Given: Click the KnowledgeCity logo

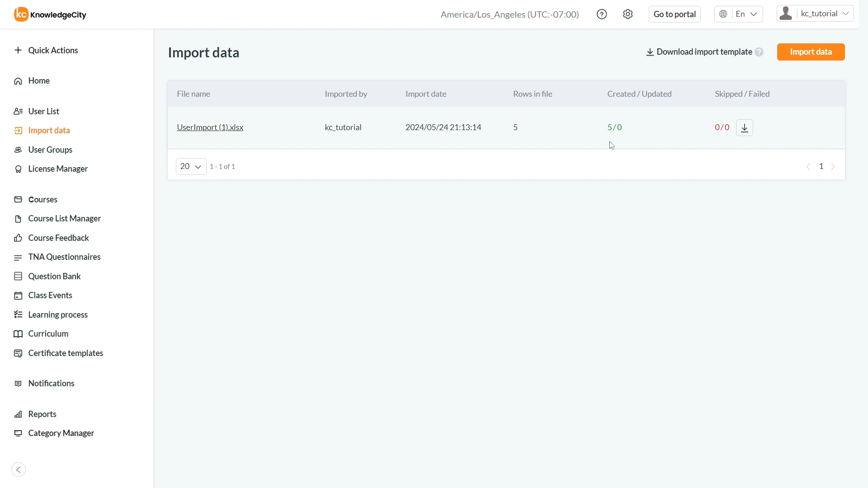Looking at the screenshot, I should [50, 14].
